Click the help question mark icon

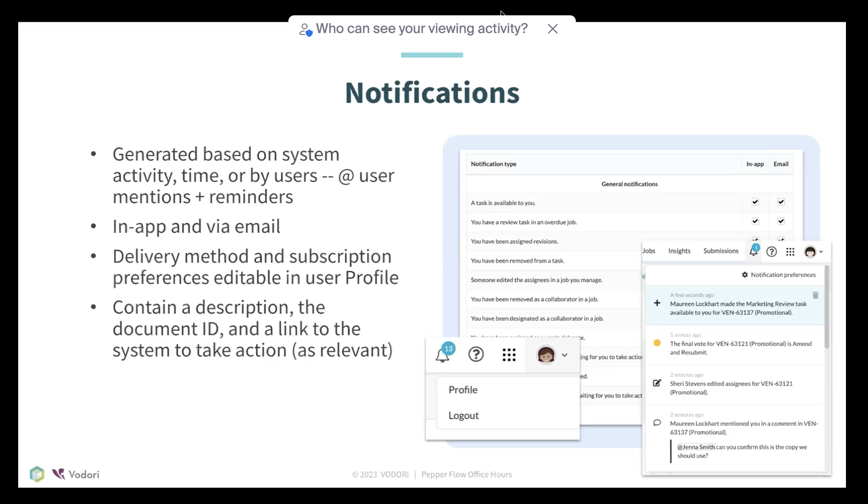click(x=476, y=355)
